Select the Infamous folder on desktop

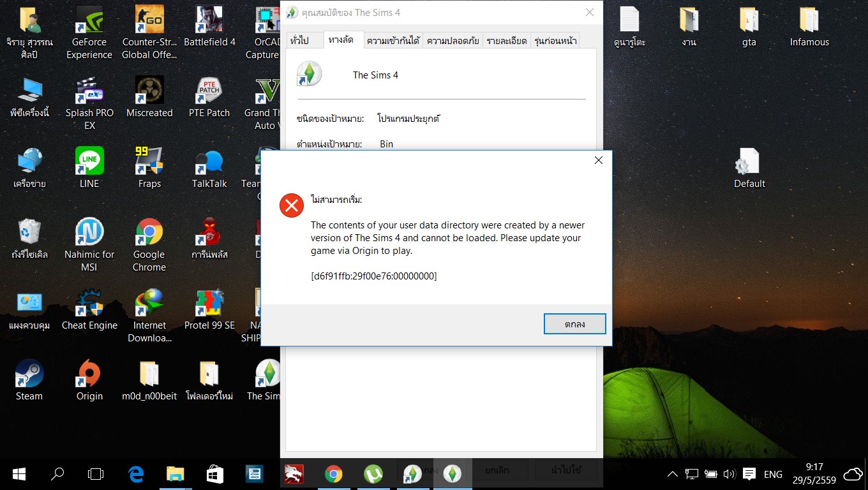[809, 27]
